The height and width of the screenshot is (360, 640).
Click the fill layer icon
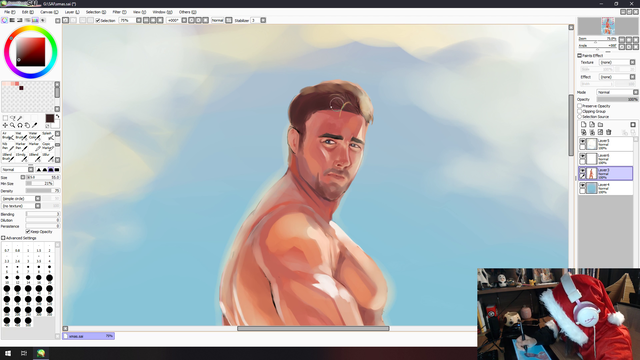[600, 132]
